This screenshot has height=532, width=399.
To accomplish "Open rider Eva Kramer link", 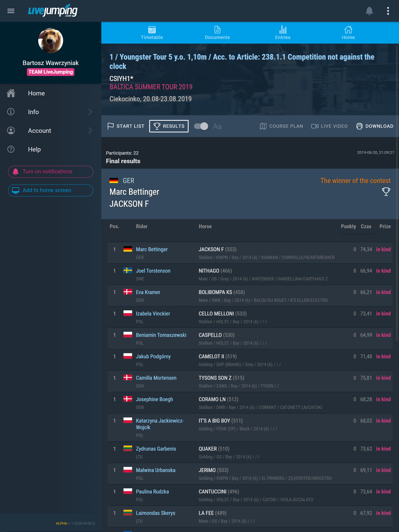I will click(x=148, y=292).
